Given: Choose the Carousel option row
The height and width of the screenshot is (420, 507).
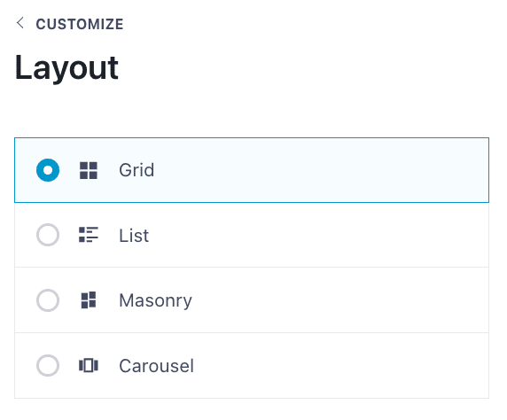Looking at the screenshot, I should pos(252,366).
